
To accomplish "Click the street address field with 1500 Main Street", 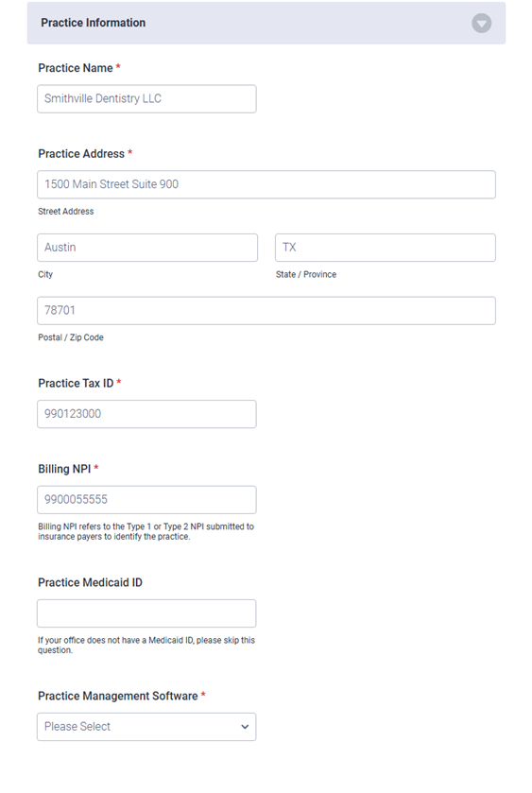I will click(266, 184).
